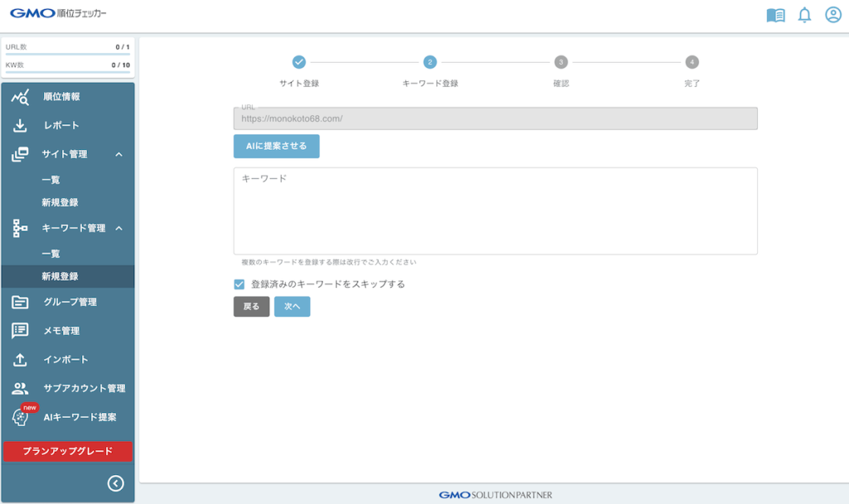The image size is (849, 504).
Task: Click the インポート upload icon
Action: pos(21,360)
